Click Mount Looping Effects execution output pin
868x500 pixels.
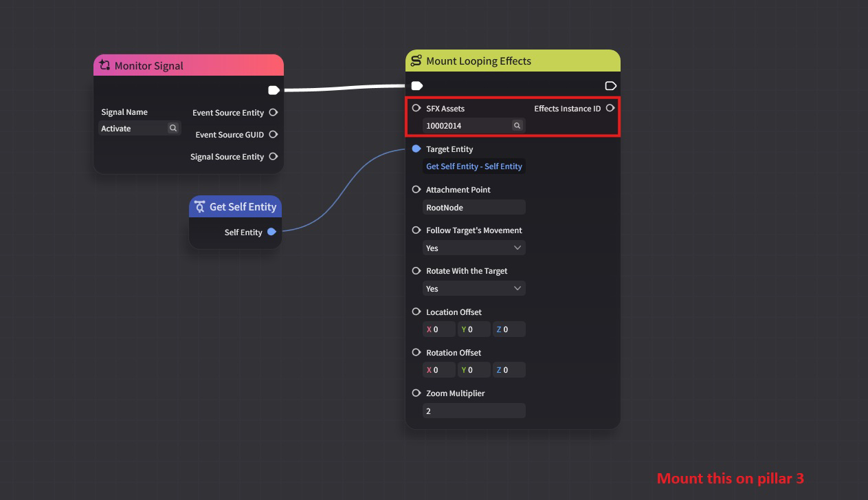tap(610, 86)
